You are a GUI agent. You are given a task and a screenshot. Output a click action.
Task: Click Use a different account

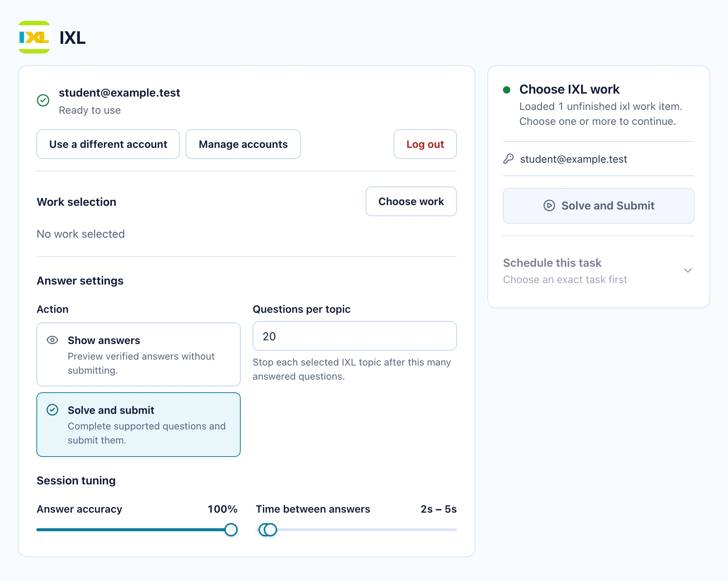coord(108,144)
